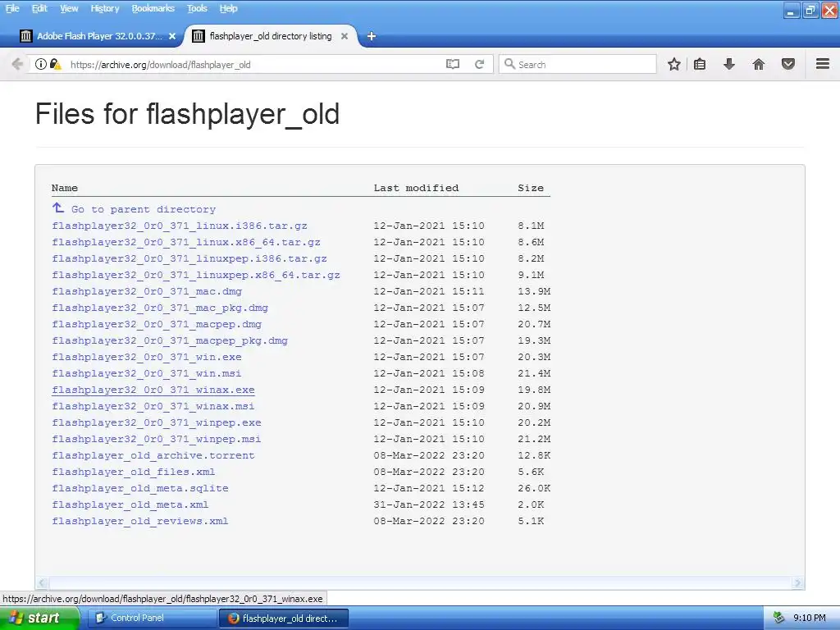The height and width of the screenshot is (630, 840).
Task: Open the Tools menu
Action: [197, 8]
